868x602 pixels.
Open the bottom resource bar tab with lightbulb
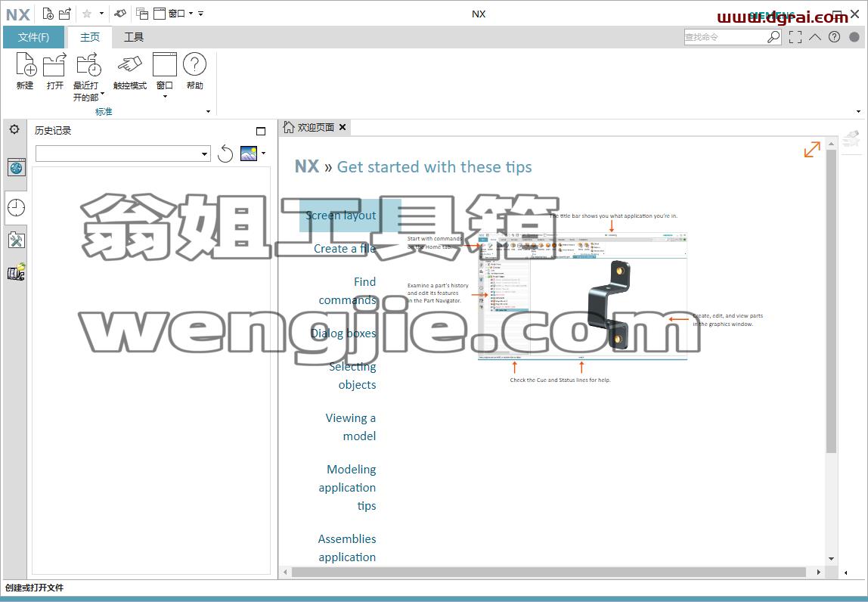16,272
